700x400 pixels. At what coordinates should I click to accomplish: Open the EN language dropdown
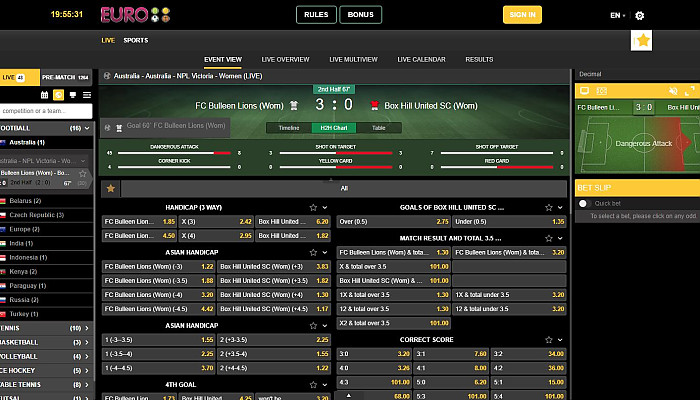pyautogui.click(x=618, y=16)
